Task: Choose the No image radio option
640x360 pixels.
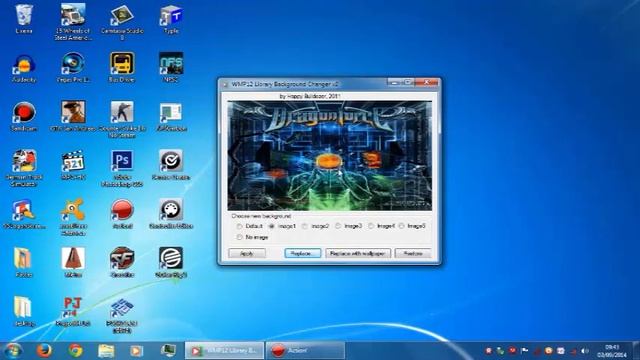Action: pyautogui.click(x=240, y=237)
